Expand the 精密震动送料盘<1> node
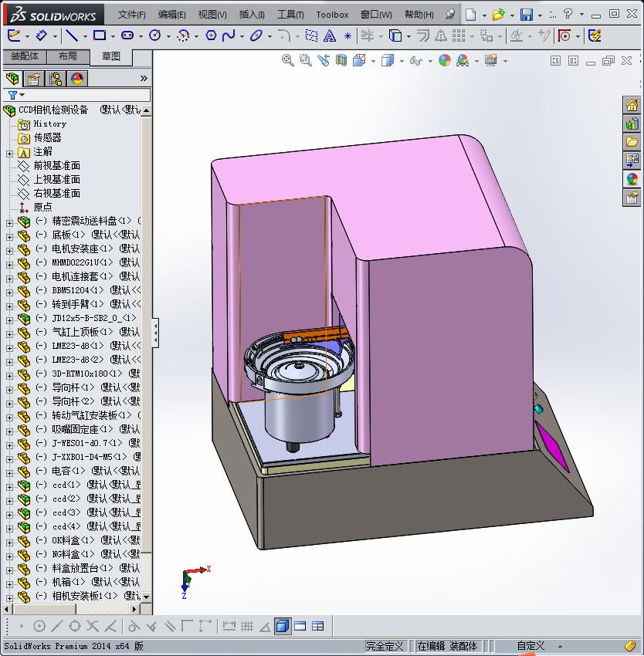 [9, 223]
